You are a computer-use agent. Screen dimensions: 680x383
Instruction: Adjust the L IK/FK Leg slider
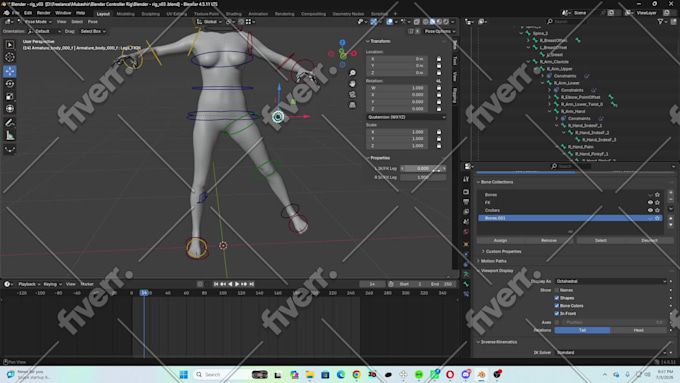tap(423, 168)
